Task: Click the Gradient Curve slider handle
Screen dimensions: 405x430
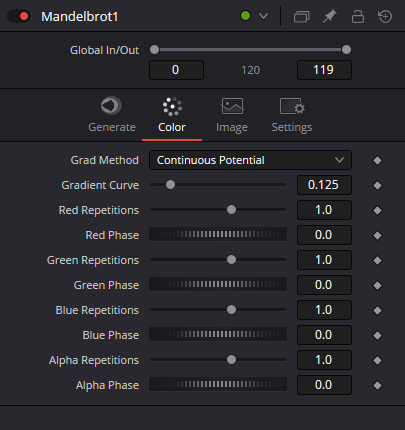Action: pyautogui.click(x=170, y=185)
